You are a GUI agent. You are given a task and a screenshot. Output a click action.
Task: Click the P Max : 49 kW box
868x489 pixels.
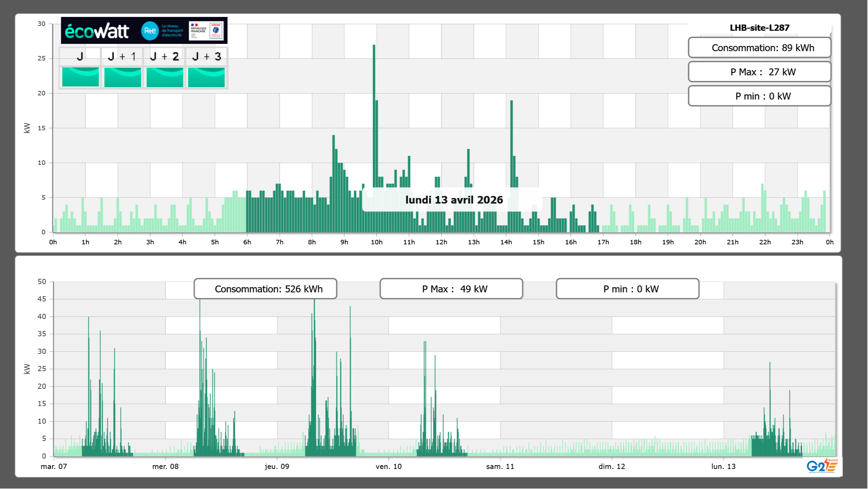(451, 289)
